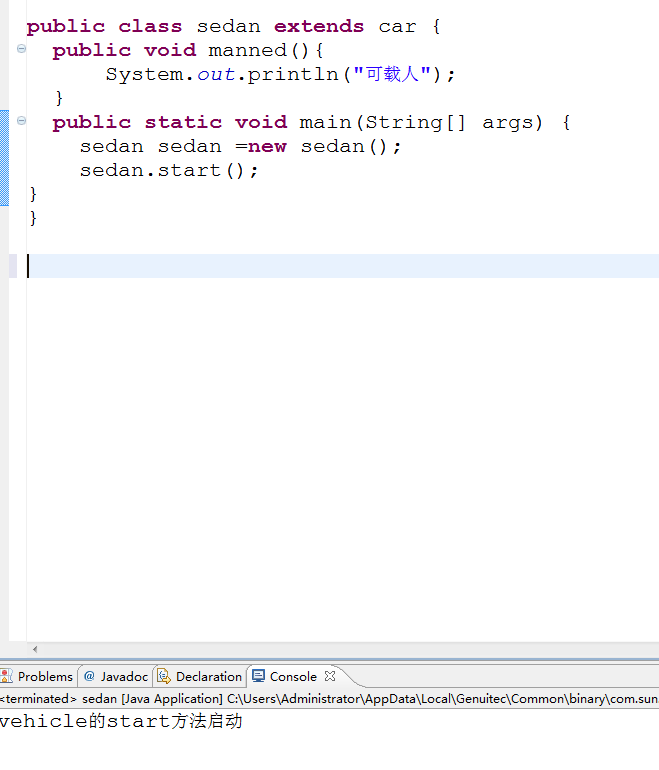
Task: Switch to the Javadoc tab
Action: click(116, 676)
